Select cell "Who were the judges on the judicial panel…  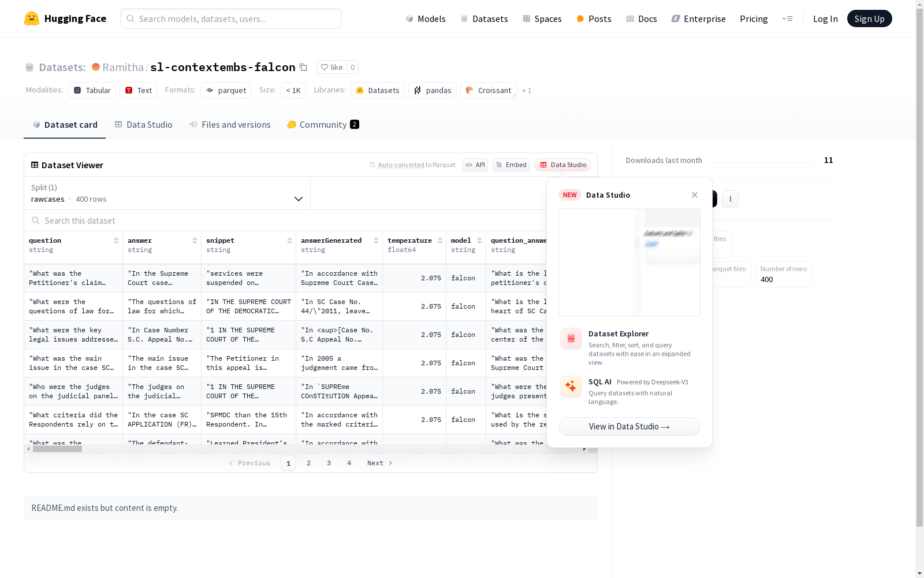[x=73, y=391]
